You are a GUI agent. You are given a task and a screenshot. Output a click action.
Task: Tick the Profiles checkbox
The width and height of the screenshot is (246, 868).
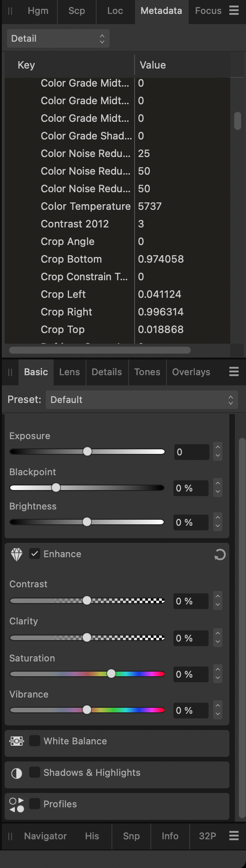(x=35, y=804)
